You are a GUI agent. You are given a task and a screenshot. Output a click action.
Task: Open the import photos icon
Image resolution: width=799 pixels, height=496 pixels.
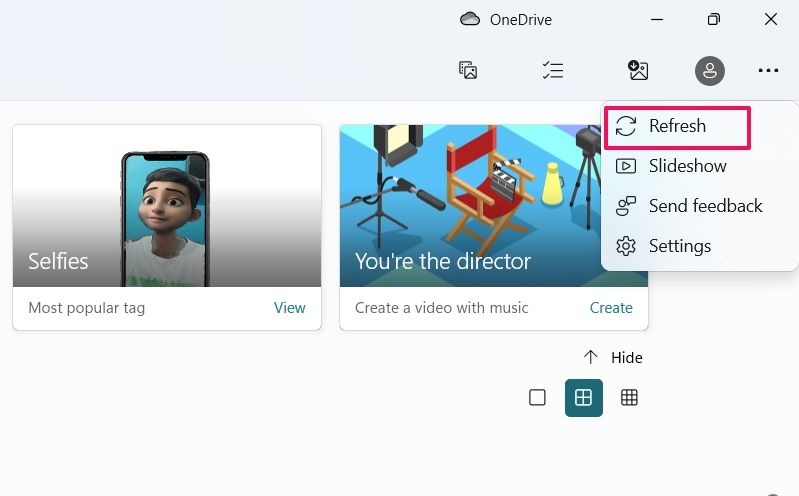coord(468,70)
